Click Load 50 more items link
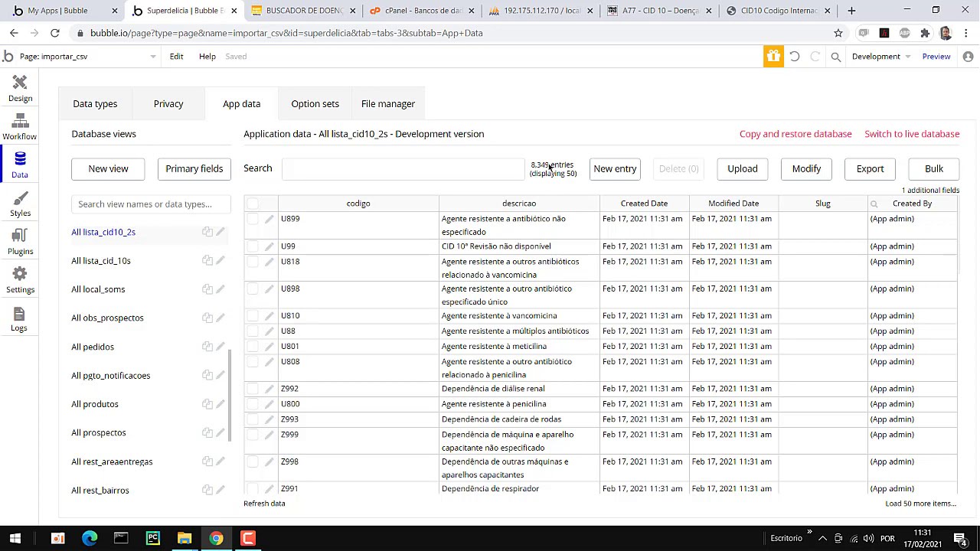 click(921, 504)
